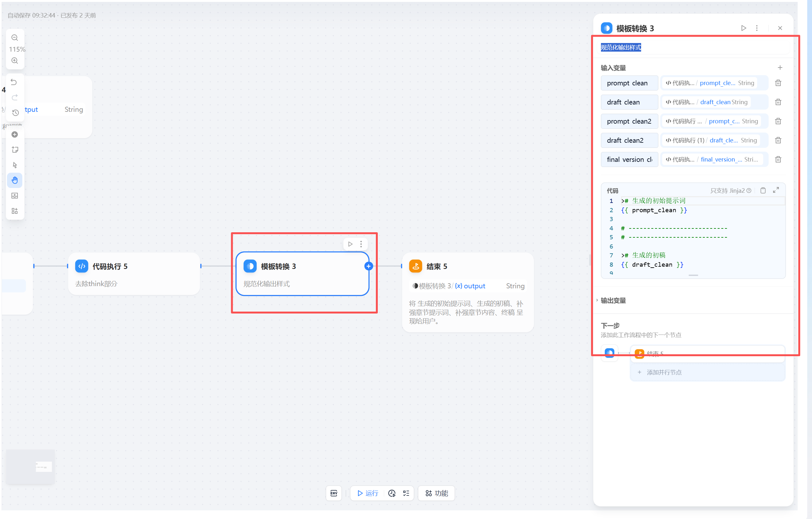
Task: Click the 运行 run button
Action: coord(368,494)
